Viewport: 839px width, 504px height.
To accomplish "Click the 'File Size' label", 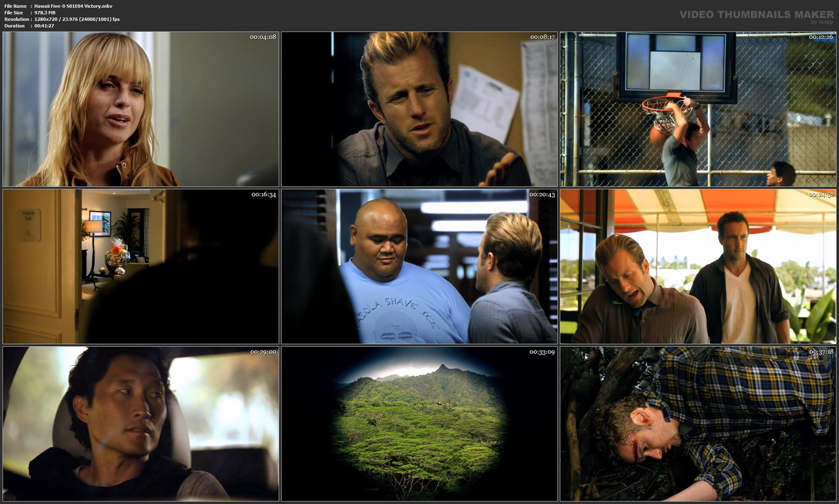I will (14, 12).
